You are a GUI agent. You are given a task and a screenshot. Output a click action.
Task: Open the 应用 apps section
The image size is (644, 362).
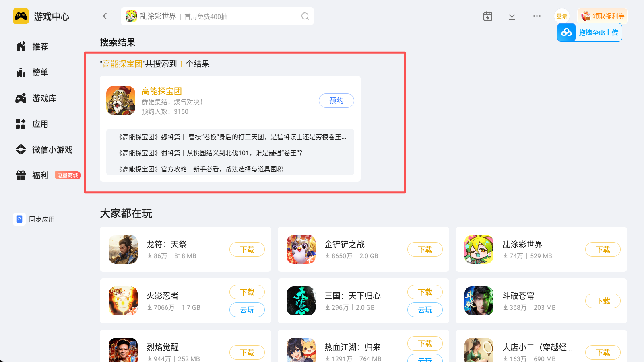point(32,124)
